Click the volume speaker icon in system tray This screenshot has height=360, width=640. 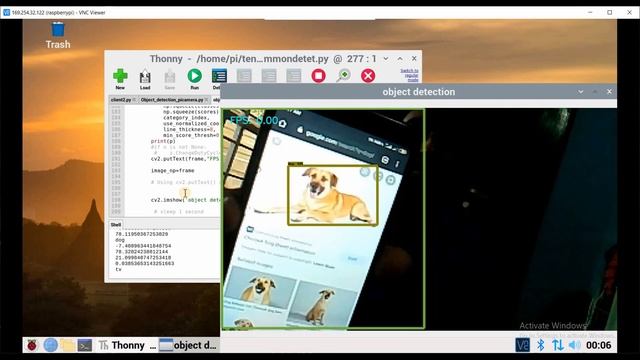(x=575, y=345)
